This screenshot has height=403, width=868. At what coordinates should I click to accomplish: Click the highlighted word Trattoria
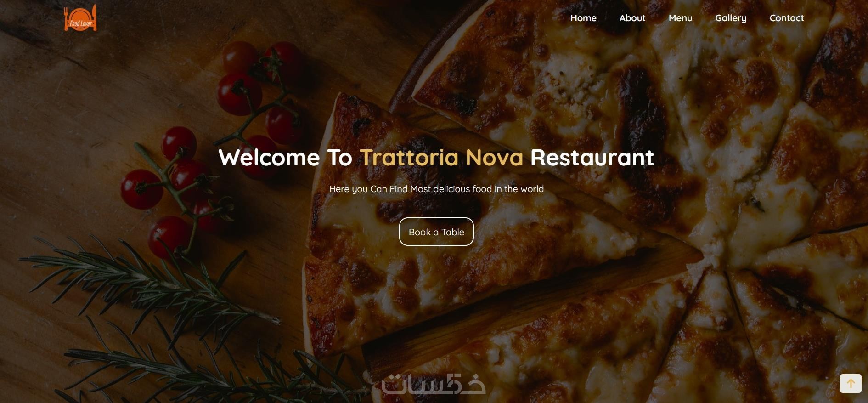point(409,158)
